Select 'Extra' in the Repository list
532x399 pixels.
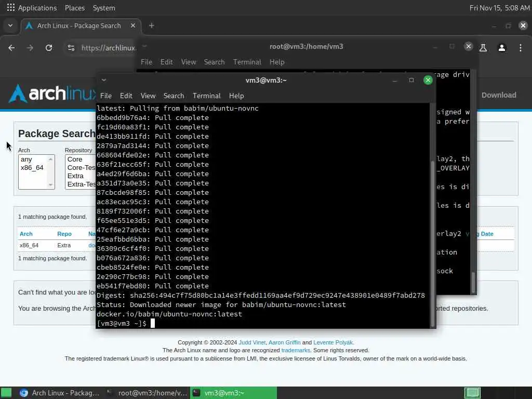(75, 176)
